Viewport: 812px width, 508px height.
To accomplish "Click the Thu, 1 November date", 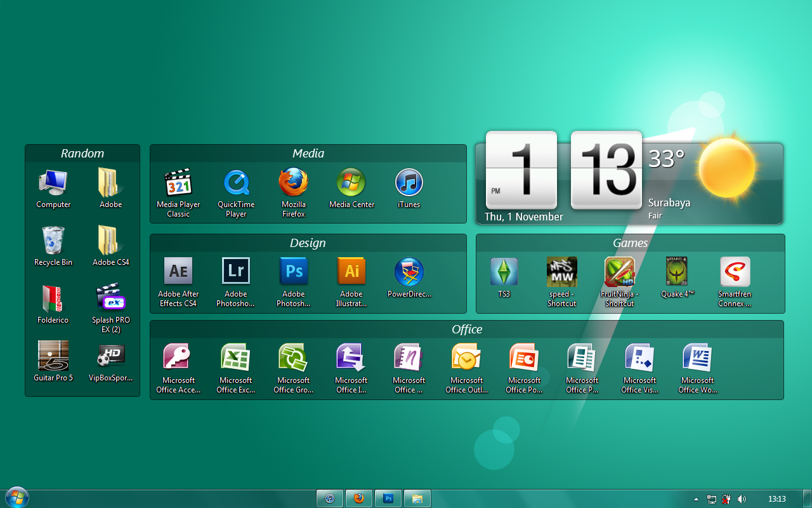I will tap(524, 217).
